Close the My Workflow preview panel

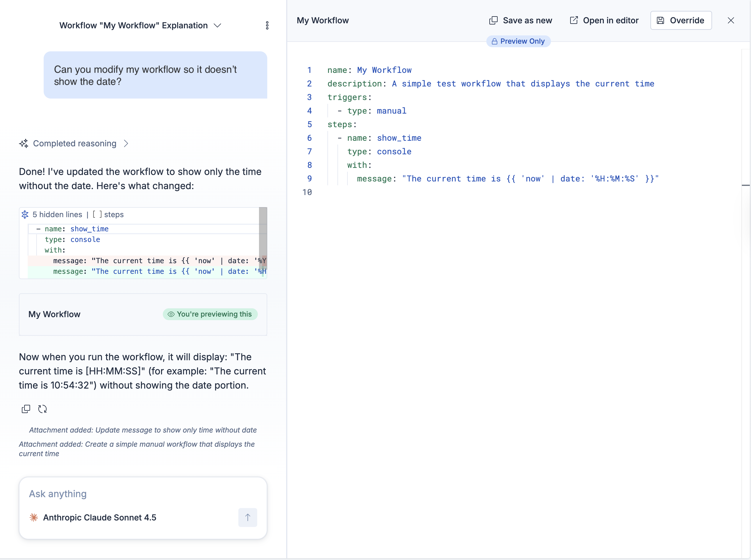click(x=731, y=20)
